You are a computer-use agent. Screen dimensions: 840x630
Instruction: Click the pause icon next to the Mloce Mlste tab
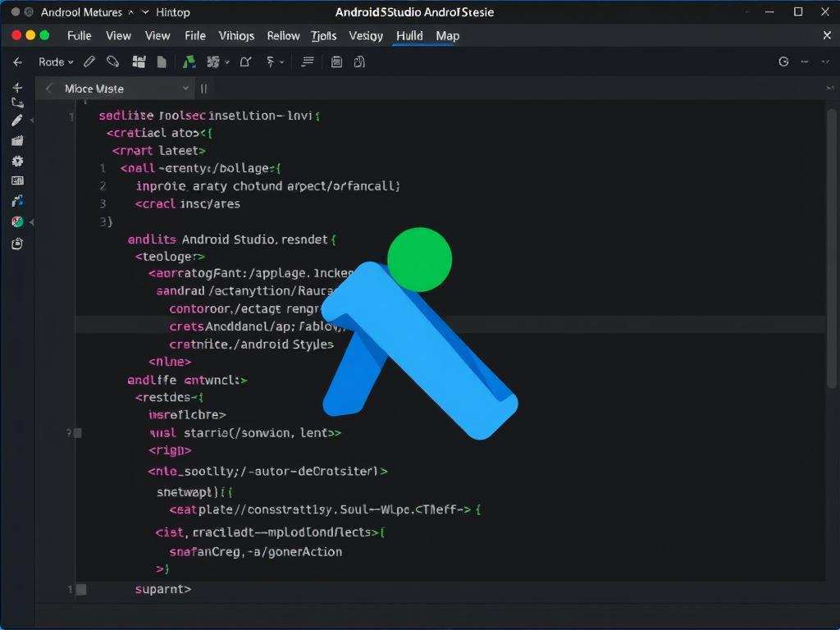pos(203,89)
